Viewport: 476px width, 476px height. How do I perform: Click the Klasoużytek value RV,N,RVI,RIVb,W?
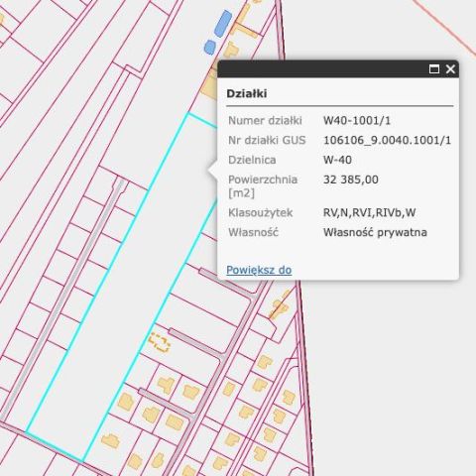tap(369, 212)
